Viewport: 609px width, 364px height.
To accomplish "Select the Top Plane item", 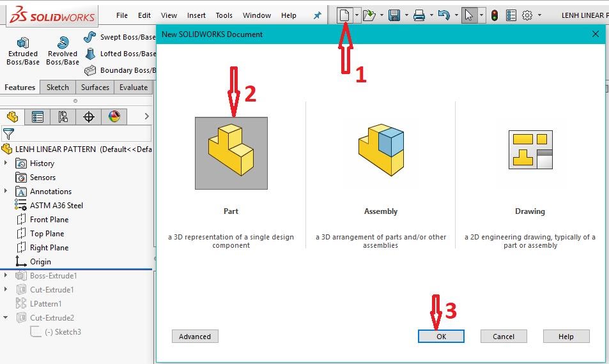I will coord(40,234).
